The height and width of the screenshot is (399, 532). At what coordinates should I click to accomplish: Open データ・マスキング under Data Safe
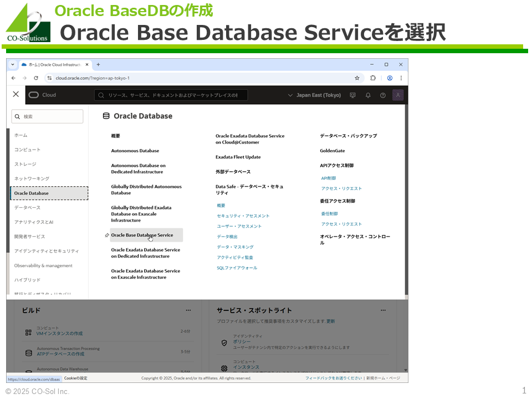click(235, 247)
